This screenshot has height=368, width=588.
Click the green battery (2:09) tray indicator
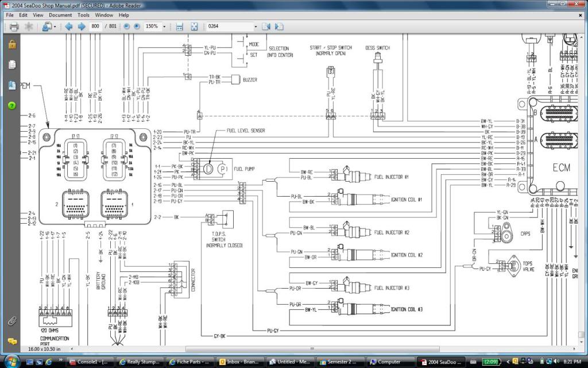(x=490, y=362)
